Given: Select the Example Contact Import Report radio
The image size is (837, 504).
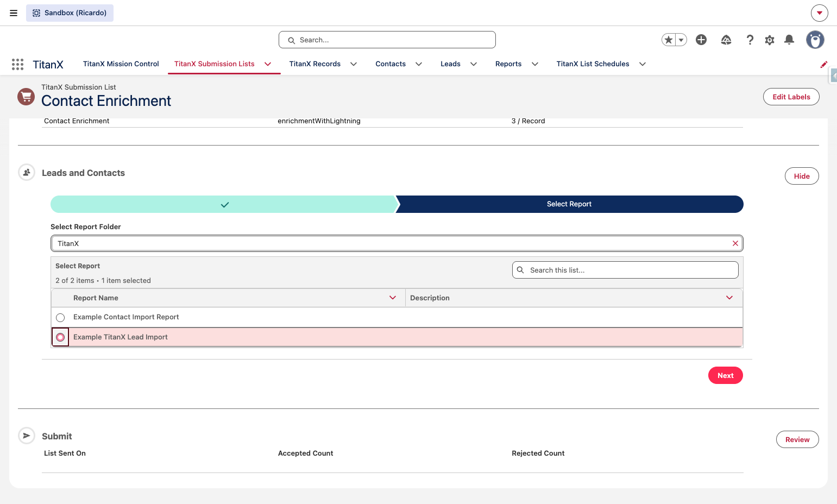Looking at the screenshot, I should pyautogui.click(x=60, y=317).
